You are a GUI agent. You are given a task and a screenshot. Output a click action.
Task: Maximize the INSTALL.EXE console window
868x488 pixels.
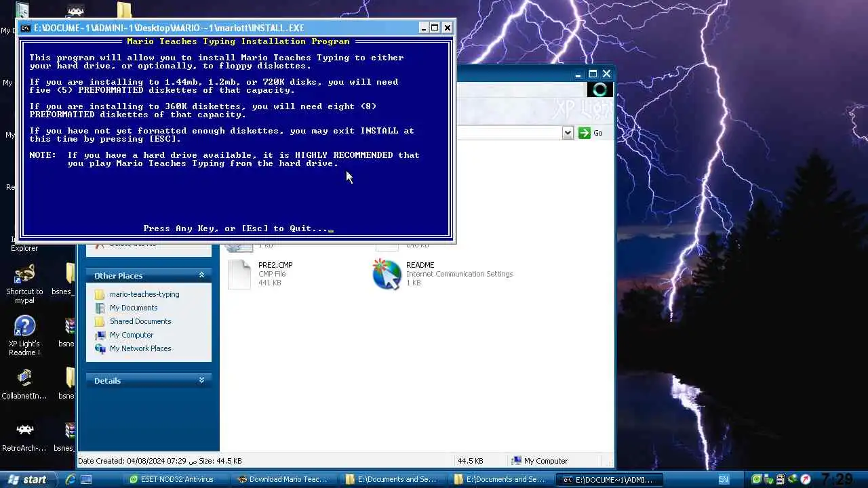[435, 28]
